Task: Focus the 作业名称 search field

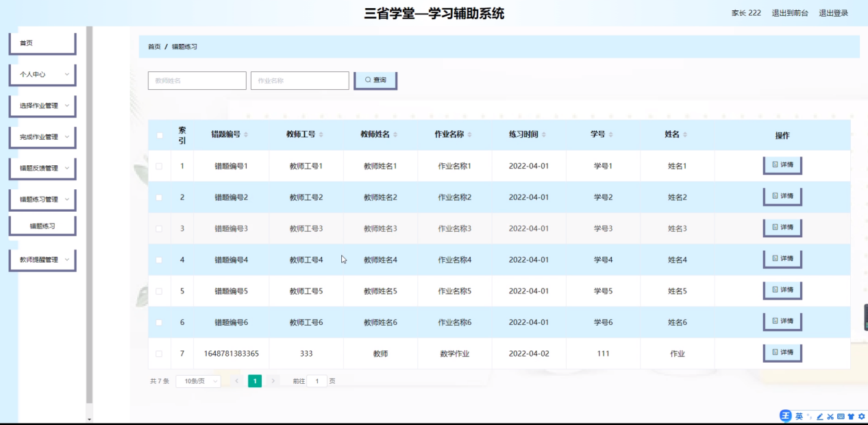Action: pyautogui.click(x=300, y=80)
